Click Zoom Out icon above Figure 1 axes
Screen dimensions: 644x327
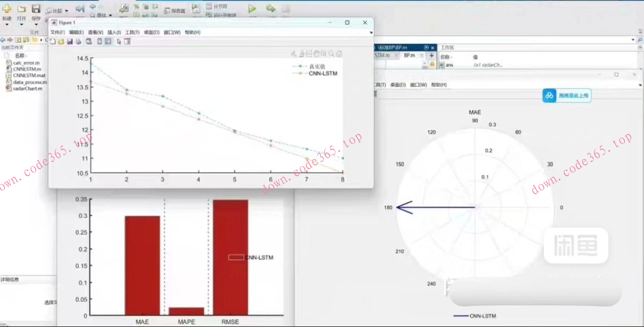(x=332, y=53)
